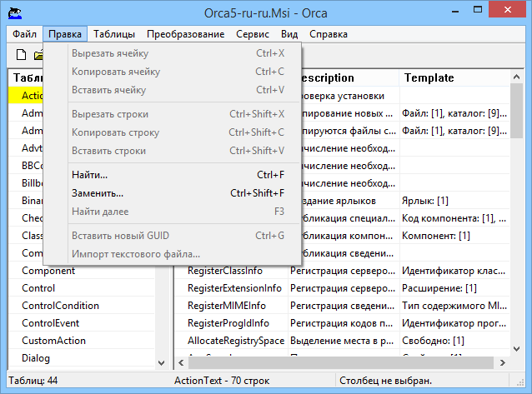
Task: Select the ControlCondition table
Action: pyautogui.click(x=60, y=306)
